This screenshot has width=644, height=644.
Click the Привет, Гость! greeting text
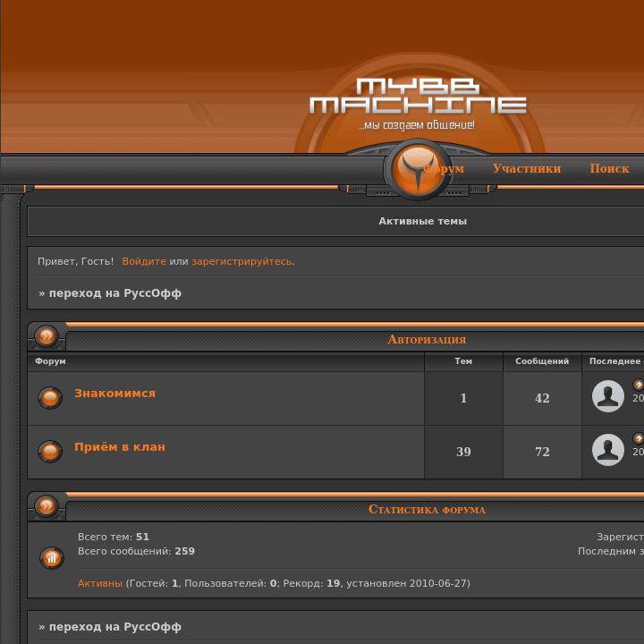coord(75,261)
